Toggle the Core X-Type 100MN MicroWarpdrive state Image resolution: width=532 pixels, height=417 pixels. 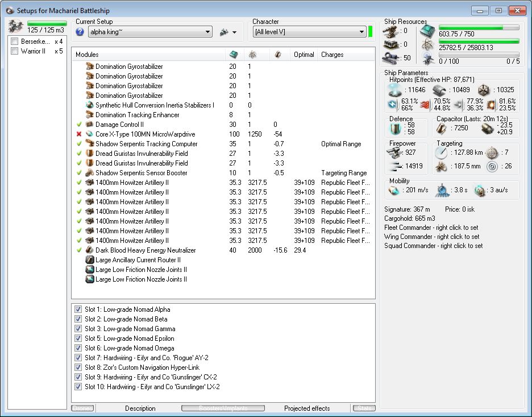point(79,134)
